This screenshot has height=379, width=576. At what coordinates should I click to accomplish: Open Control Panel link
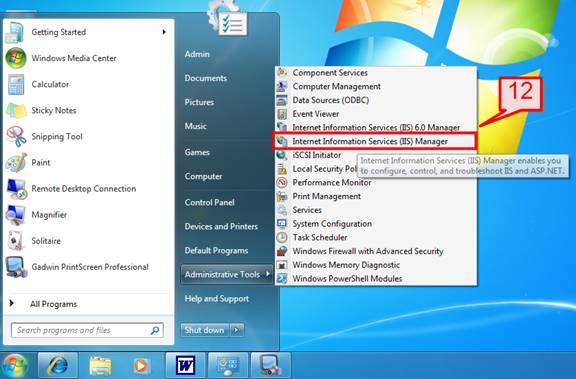point(209,202)
